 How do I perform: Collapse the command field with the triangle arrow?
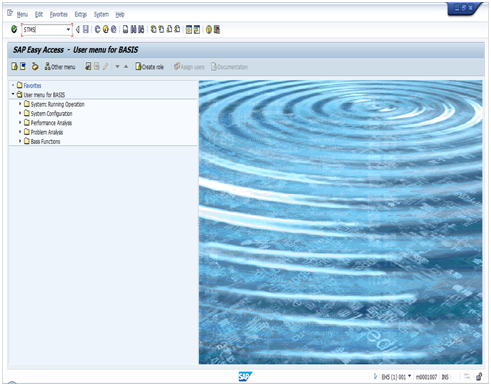[x=77, y=29]
